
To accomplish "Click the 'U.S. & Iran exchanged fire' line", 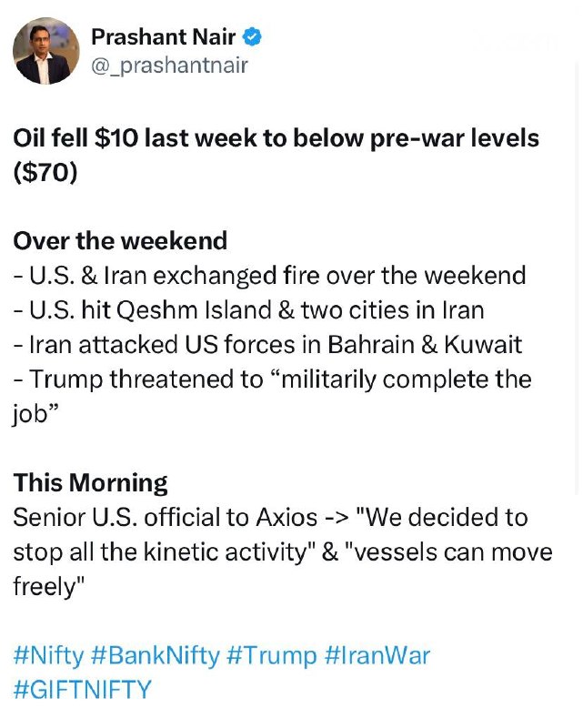I will tap(270, 276).
